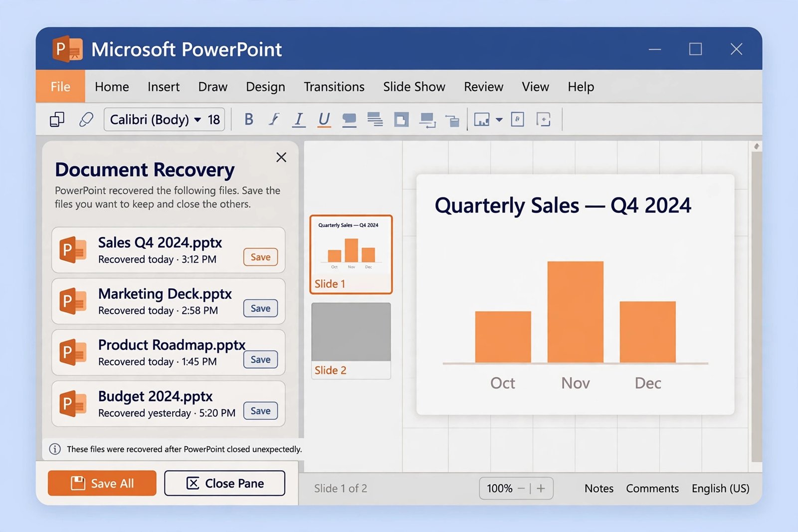Select the Slide 2 thumbnail
This screenshot has width=798, height=532.
(x=351, y=341)
